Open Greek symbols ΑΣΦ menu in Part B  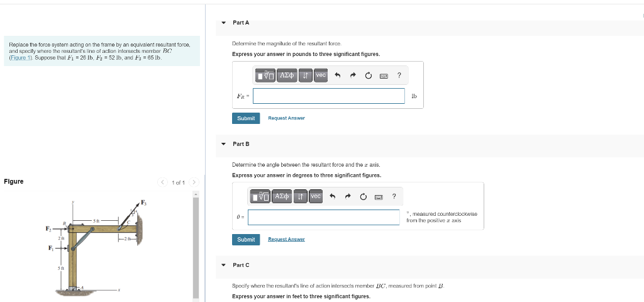[x=282, y=196]
